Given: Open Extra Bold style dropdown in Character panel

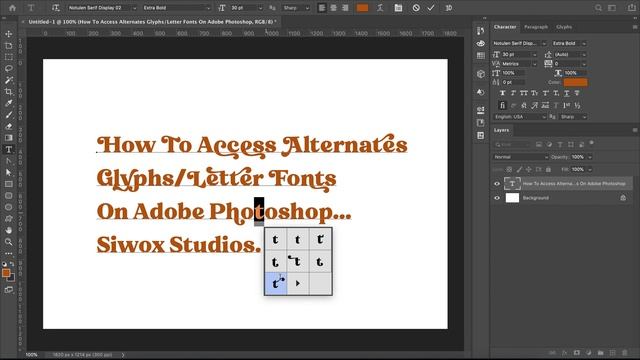Looking at the screenshot, I should (x=569, y=43).
